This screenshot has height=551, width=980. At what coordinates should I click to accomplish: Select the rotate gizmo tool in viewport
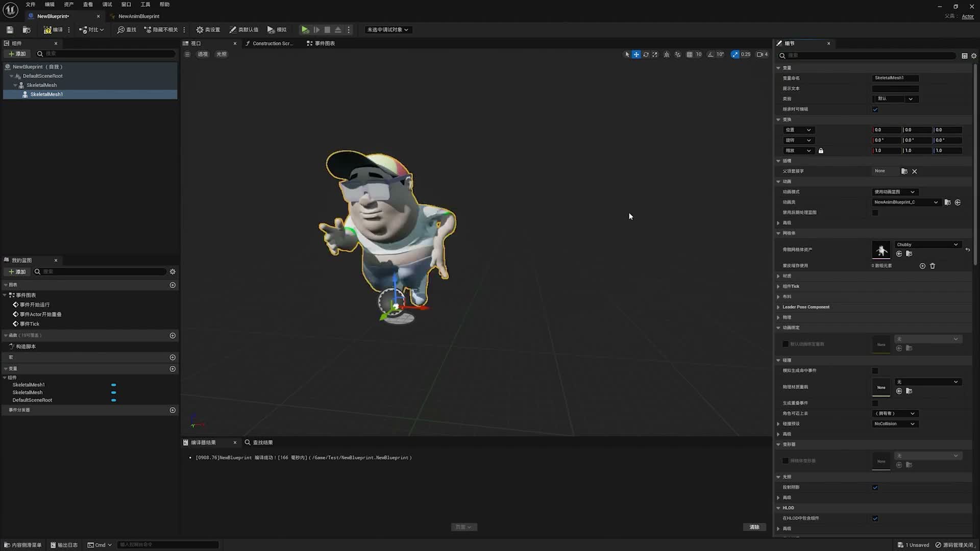[x=646, y=54]
